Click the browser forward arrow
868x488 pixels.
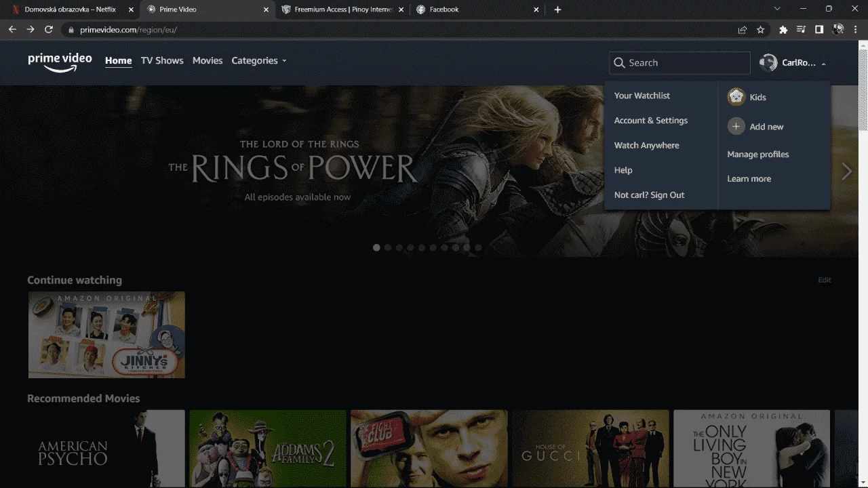point(31,30)
